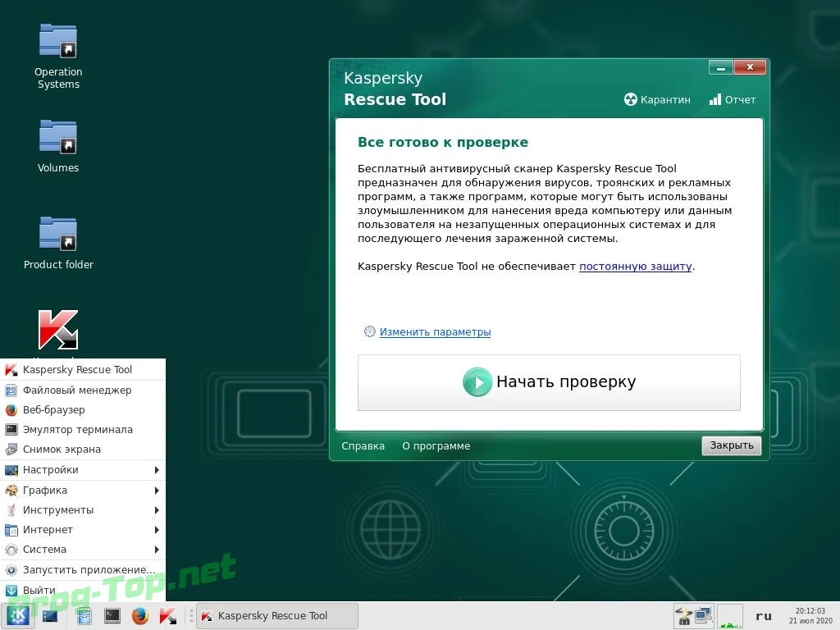Screen dimensions: 840x630
Task: Click the green play icon on Начать проверку
Action: [477, 382]
